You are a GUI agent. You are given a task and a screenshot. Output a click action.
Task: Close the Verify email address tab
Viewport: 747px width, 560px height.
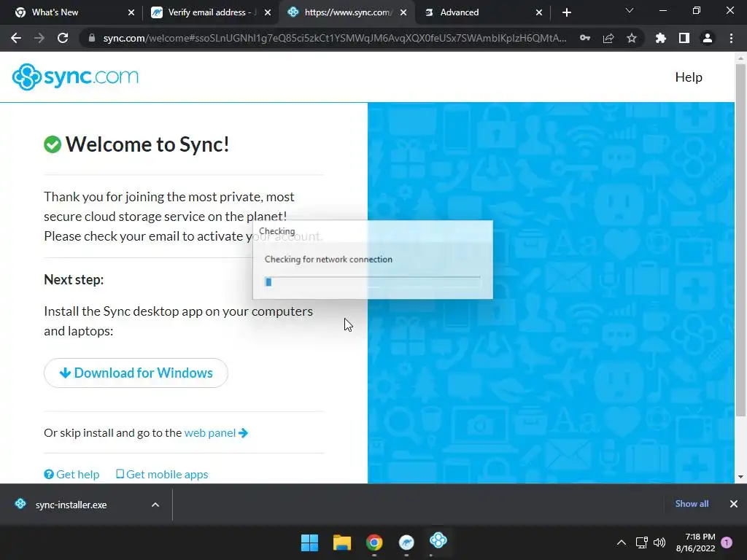(x=268, y=12)
